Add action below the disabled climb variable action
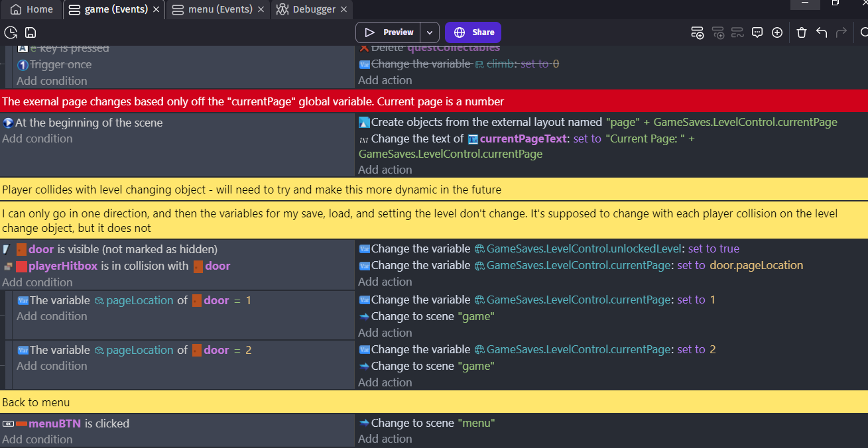 pyautogui.click(x=385, y=80)
